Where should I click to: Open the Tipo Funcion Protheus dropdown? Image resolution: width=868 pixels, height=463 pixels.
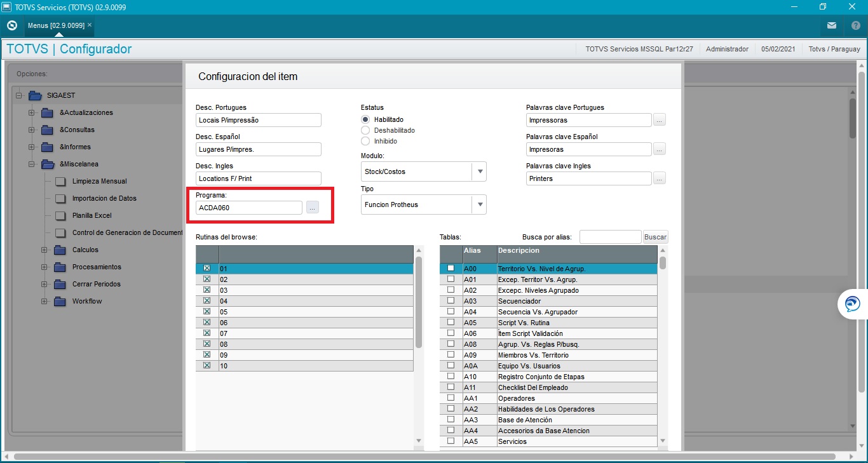coord(480,205)
